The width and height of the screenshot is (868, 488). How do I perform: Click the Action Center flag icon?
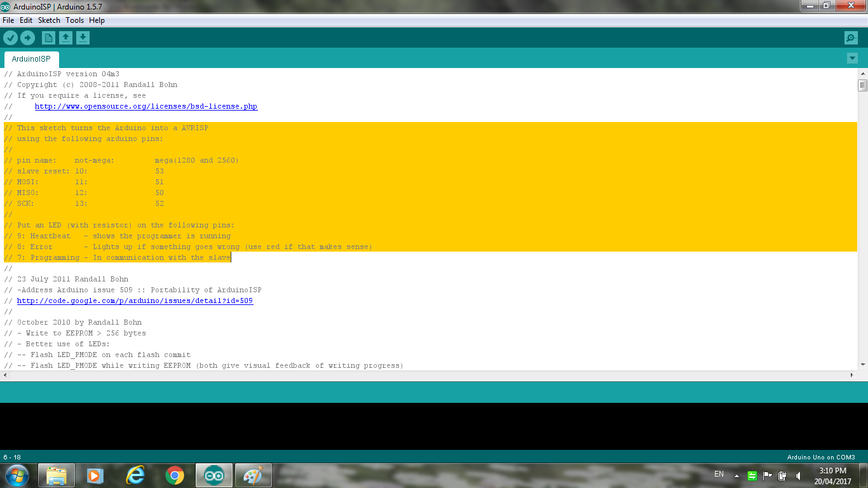(x=768, y=475)
